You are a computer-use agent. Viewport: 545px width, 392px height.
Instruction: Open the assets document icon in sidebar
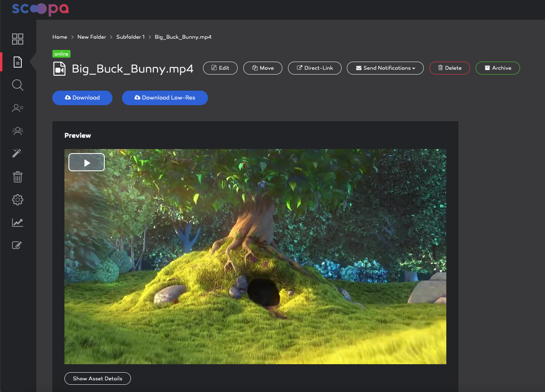coord(18,62)
